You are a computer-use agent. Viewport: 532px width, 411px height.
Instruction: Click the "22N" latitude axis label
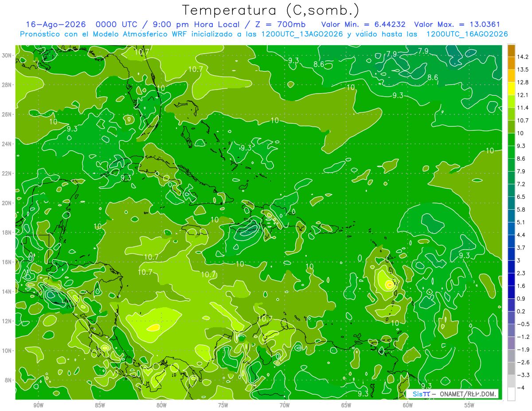point(8,173)
